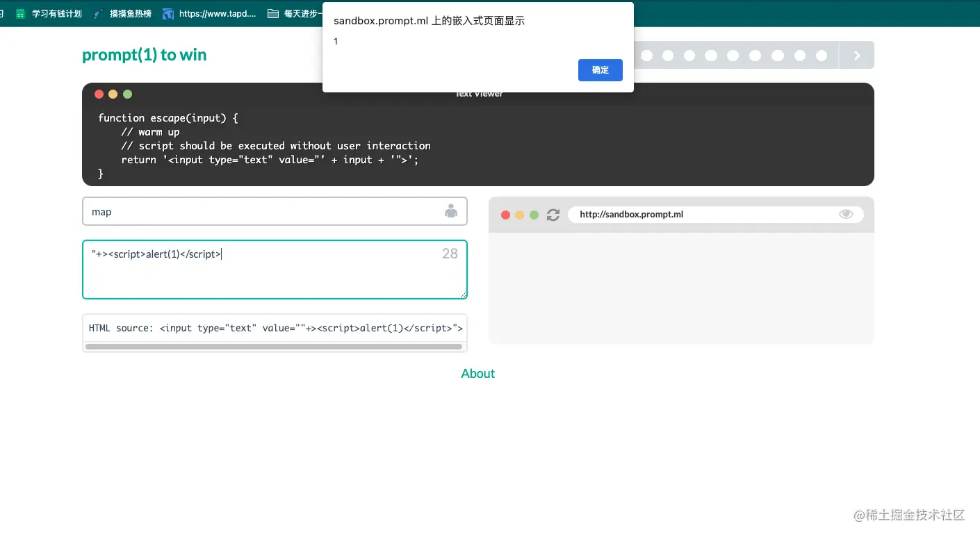Click the comment line // warm up

tap(150, 132)
